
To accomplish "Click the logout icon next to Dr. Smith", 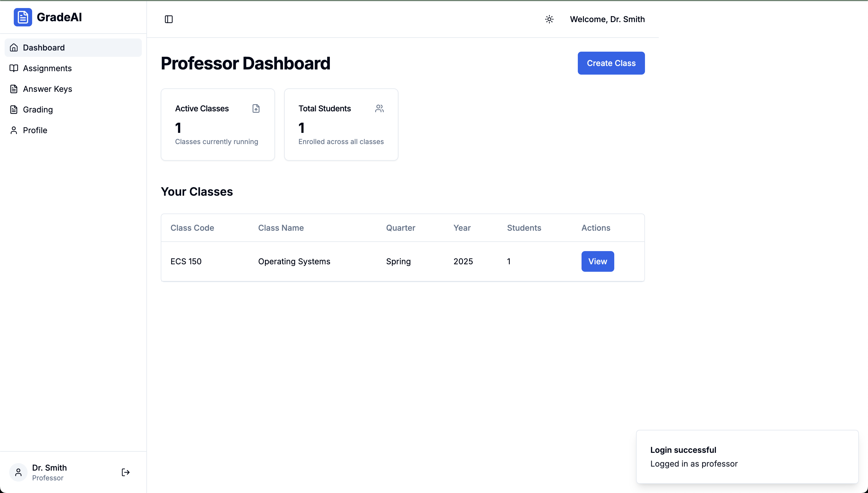I will tap(125, 472).
